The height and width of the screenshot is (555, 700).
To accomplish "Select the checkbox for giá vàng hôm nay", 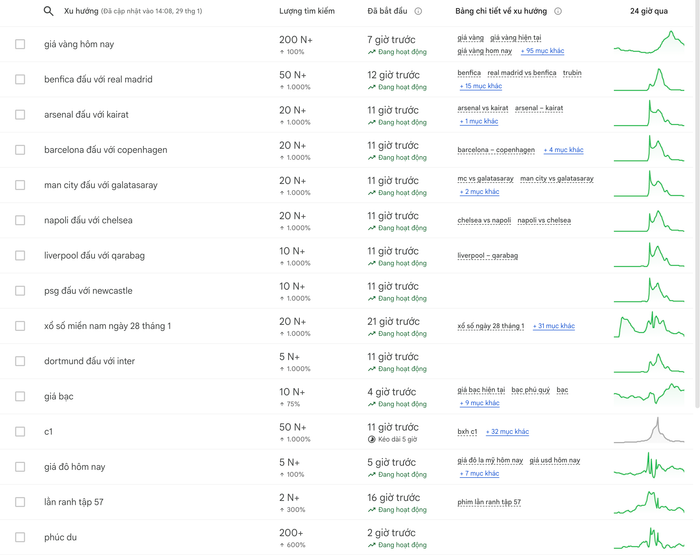I will click(20, 45).
